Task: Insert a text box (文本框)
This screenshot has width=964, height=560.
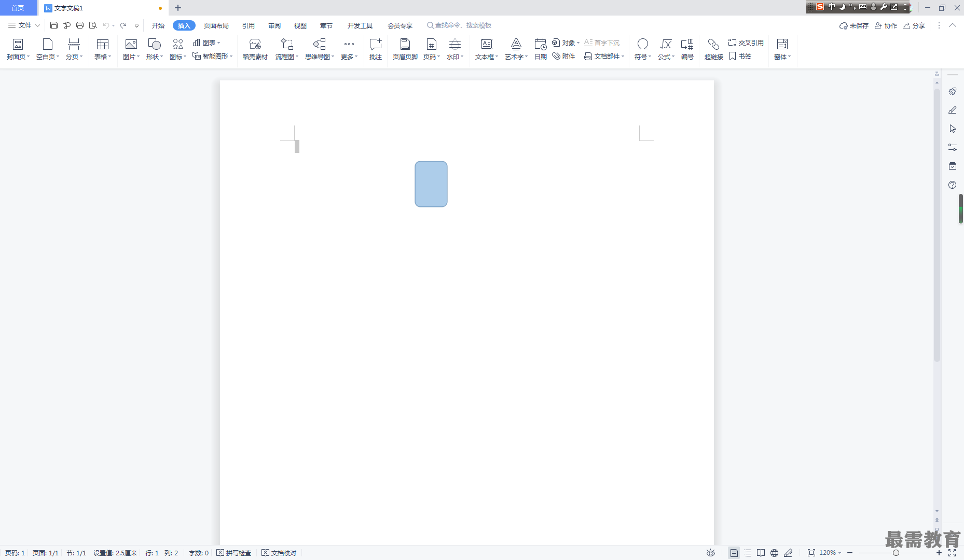Action: click(x=487, y=49)
